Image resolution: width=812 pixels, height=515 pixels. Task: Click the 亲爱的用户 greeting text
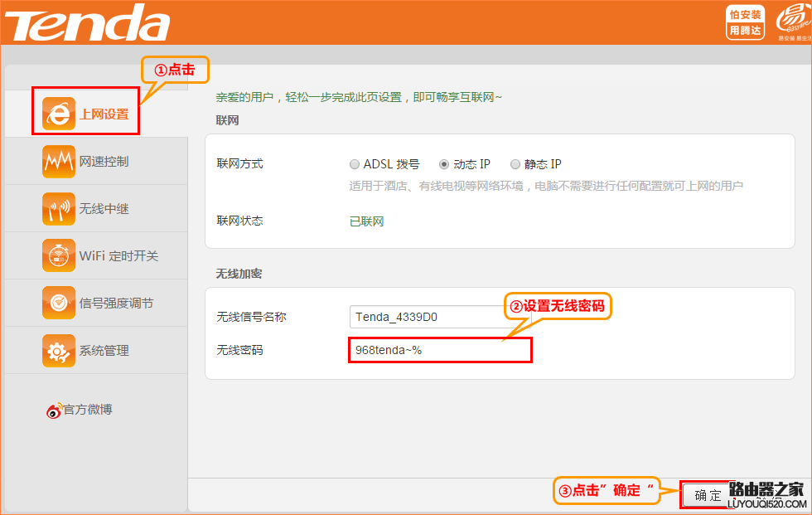pyautogui.click(x=359, y=97)
